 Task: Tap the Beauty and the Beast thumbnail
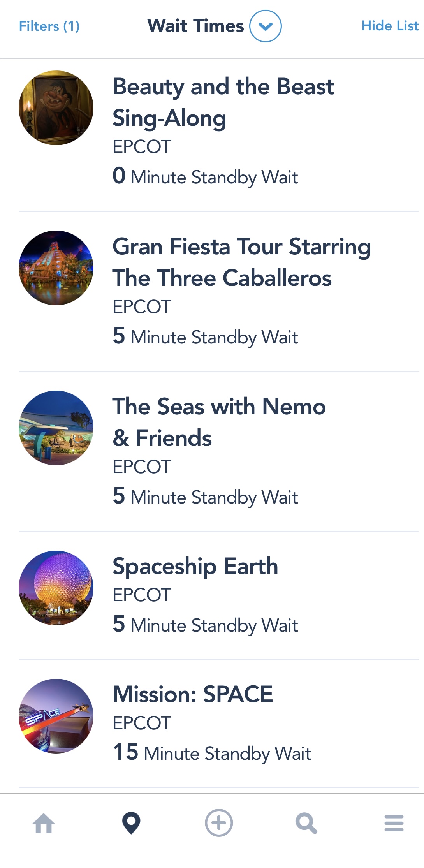[x=56, y=108]
